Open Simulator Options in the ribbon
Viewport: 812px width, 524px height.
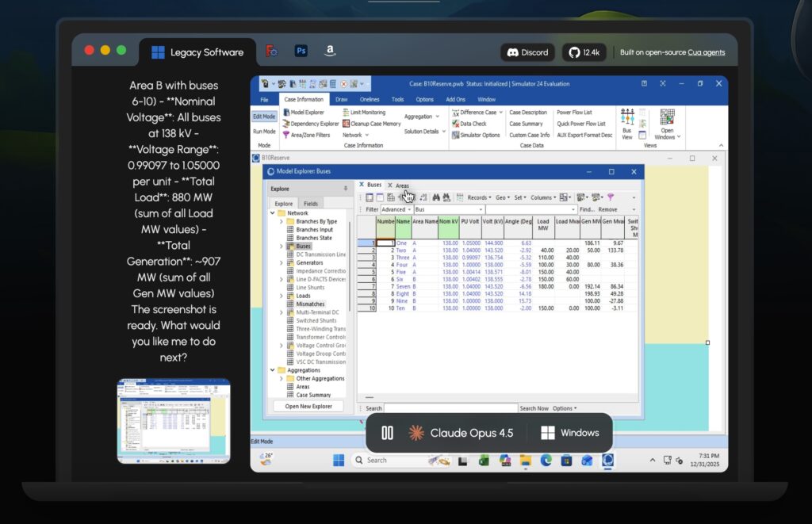click(x=479, y=135)
